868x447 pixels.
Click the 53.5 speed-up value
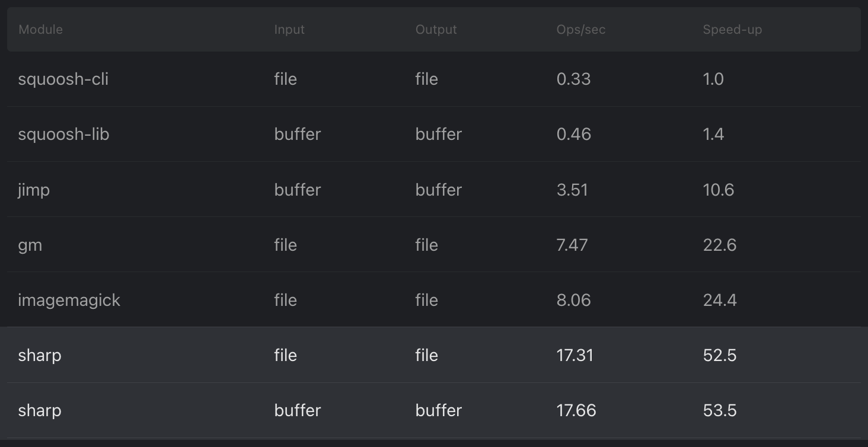point(720,411)
